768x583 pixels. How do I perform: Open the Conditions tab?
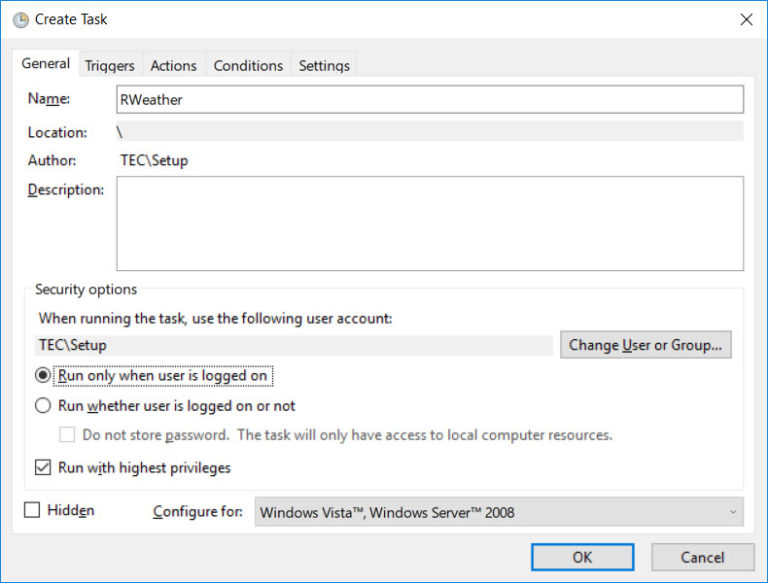coord(248,66)
